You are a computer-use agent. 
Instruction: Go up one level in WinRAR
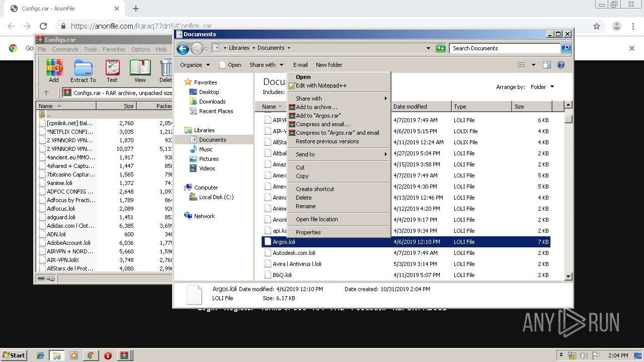click(46, 93)
